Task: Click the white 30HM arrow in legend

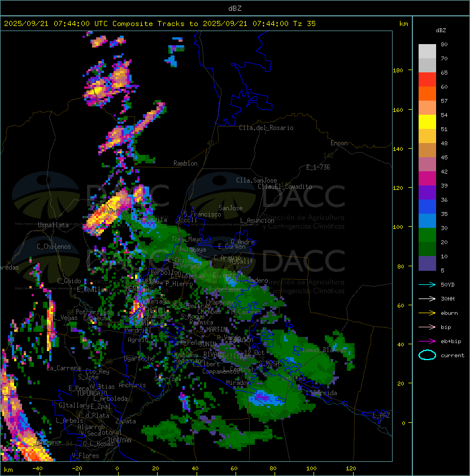Action: tap(427, 299)
